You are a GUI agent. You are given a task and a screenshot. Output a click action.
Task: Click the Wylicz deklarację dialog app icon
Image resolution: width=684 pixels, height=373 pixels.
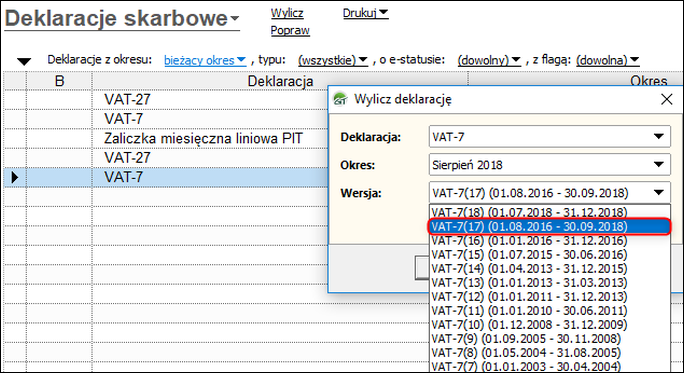340,99
